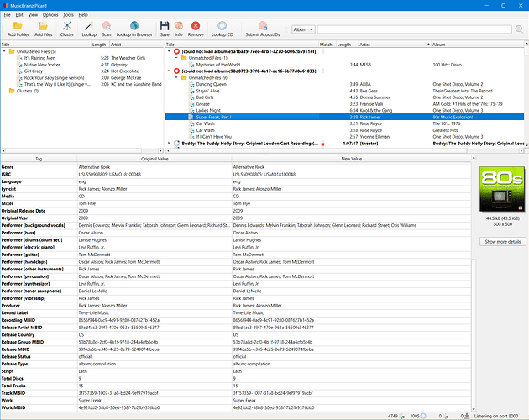
Task: Click the Match column header
Action: (326, 45)
